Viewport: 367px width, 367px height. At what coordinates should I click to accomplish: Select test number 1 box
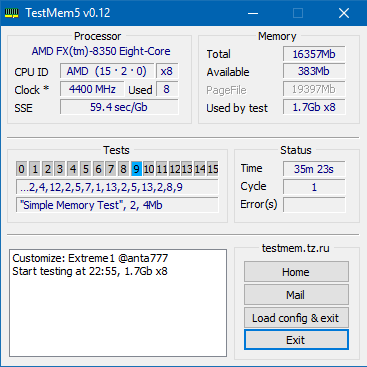pyautogui.click(x=35, y=169)
